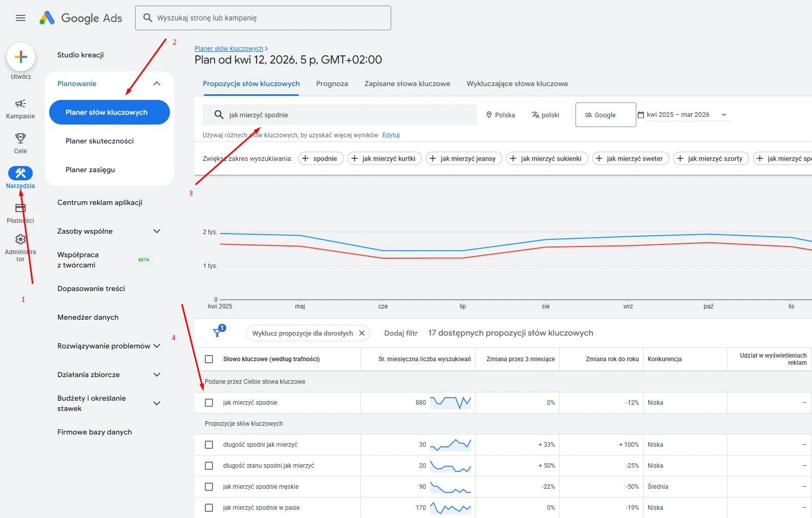Open Kampanie in the sidebar
This screenshot has width=812, height=518.
point(20,109)
